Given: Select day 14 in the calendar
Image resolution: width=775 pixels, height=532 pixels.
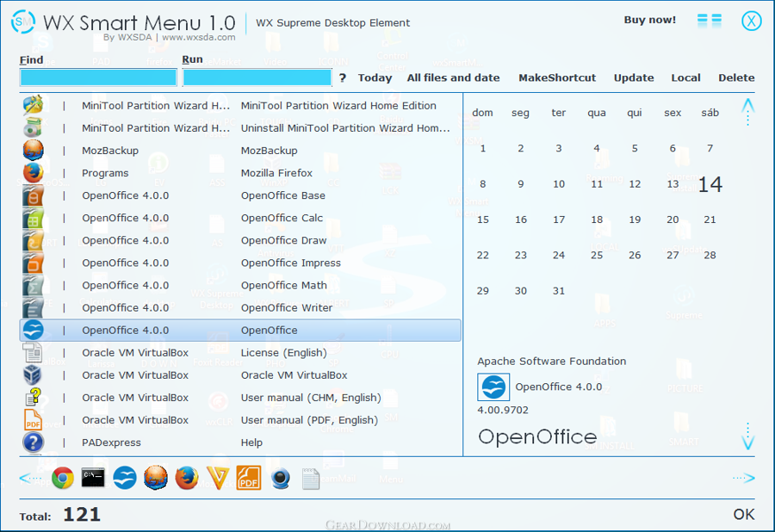Looking at the screenshot, I should click(710, 185).
